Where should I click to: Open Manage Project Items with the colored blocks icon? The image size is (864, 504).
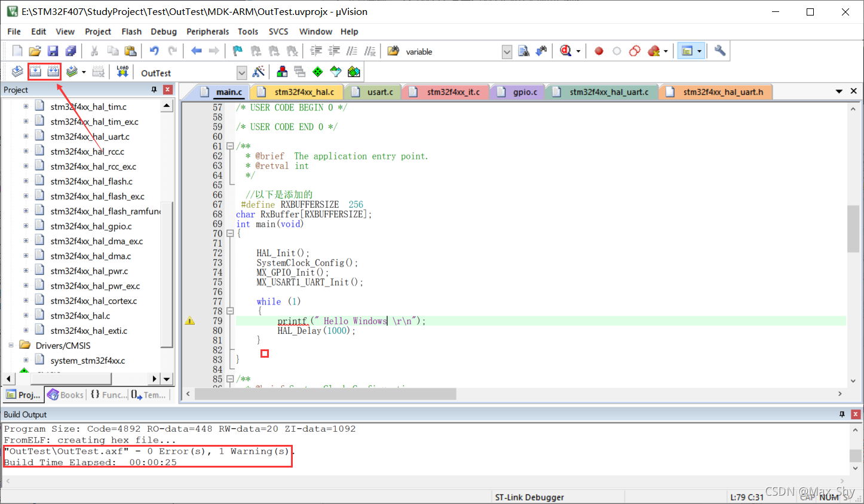[x=282, y=72]
